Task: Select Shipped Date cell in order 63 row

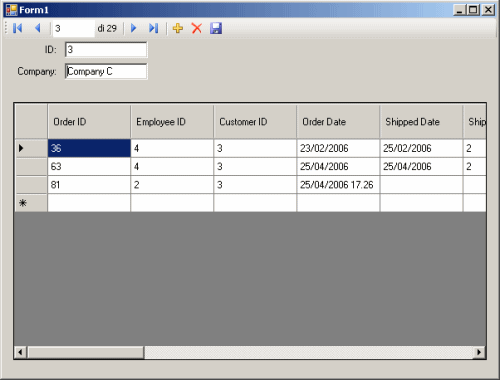Action: pos(421,166)
